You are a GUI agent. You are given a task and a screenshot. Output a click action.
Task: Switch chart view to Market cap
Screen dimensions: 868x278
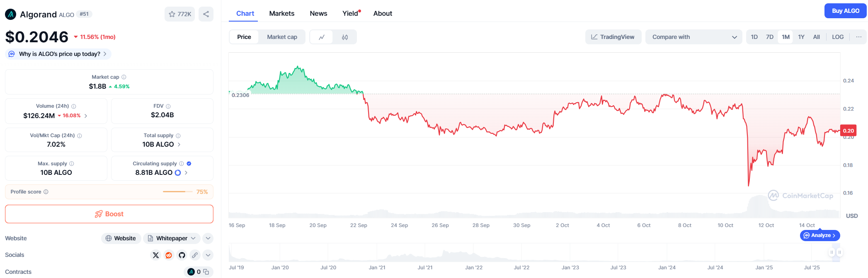pos(282,37)
